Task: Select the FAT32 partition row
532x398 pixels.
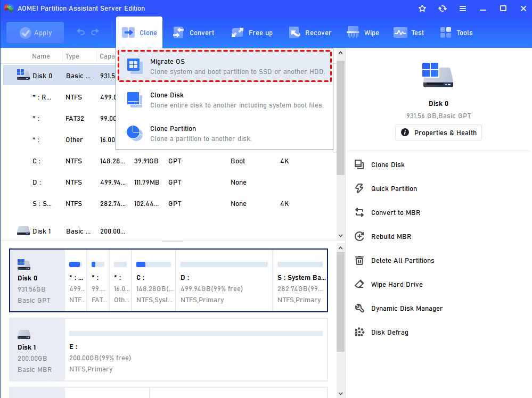Action: (x=59, y=118)
